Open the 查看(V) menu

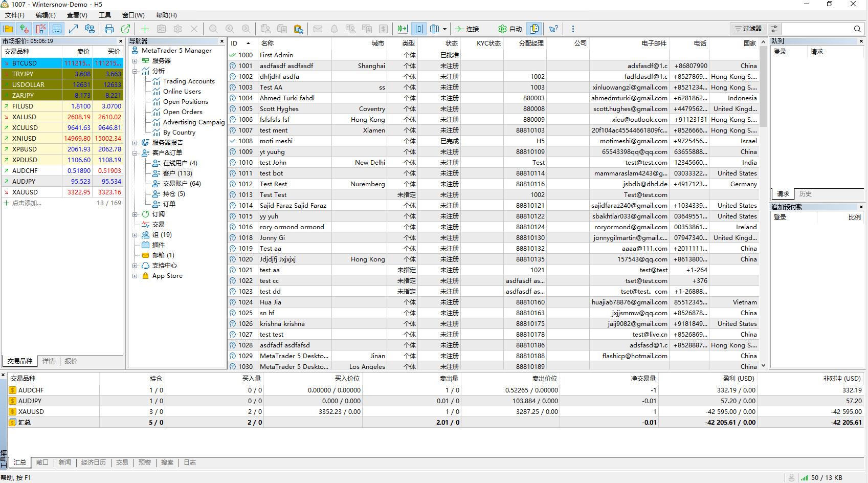point(77,15)
